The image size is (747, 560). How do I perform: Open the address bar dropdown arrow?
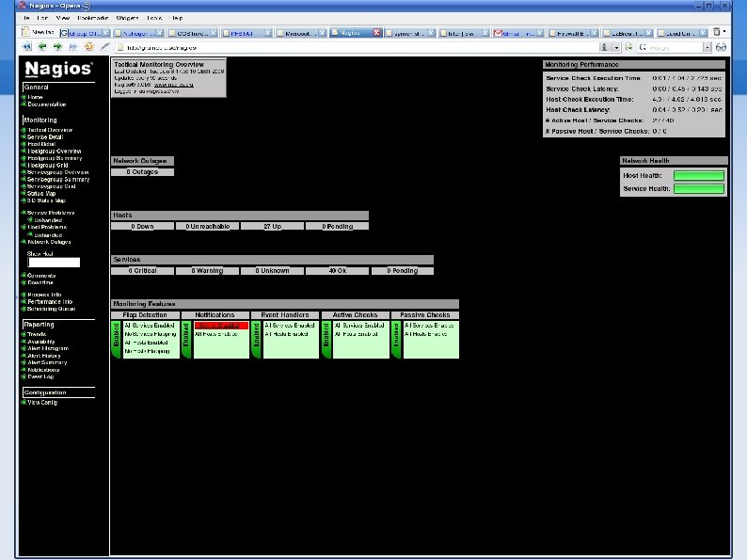616,47
